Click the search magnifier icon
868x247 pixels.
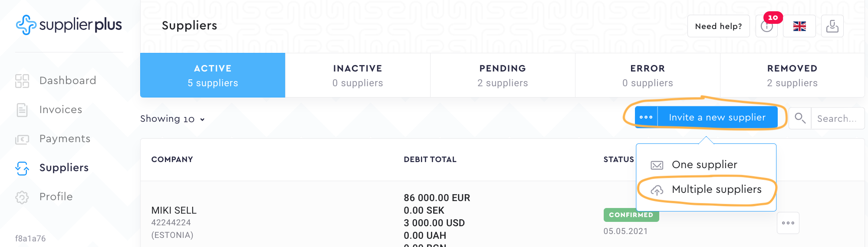click(x=800, y=118)
